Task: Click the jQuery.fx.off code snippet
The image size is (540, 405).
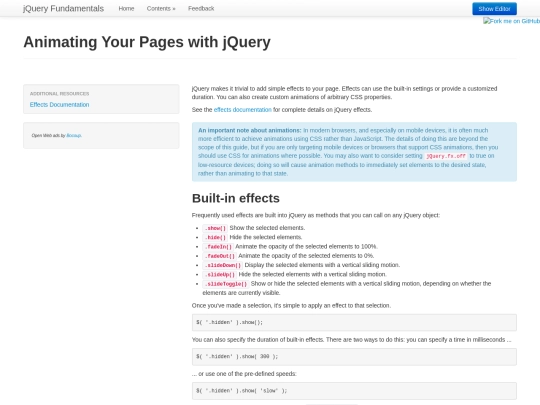Action: (446, 156)
